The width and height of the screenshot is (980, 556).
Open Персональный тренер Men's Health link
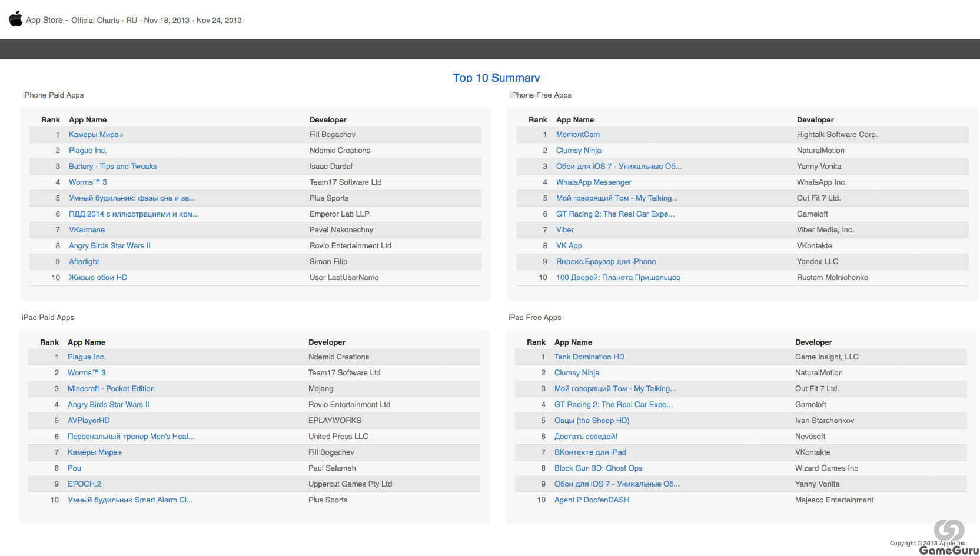tap(131, 437)
